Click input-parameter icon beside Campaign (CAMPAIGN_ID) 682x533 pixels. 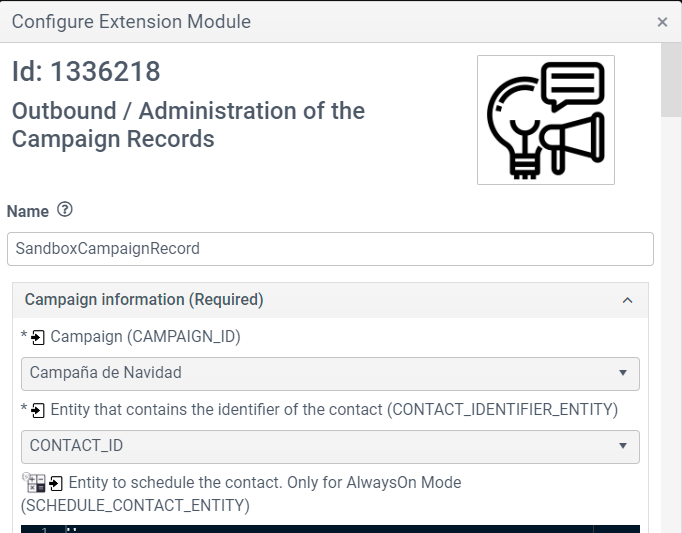coord(38,338)
